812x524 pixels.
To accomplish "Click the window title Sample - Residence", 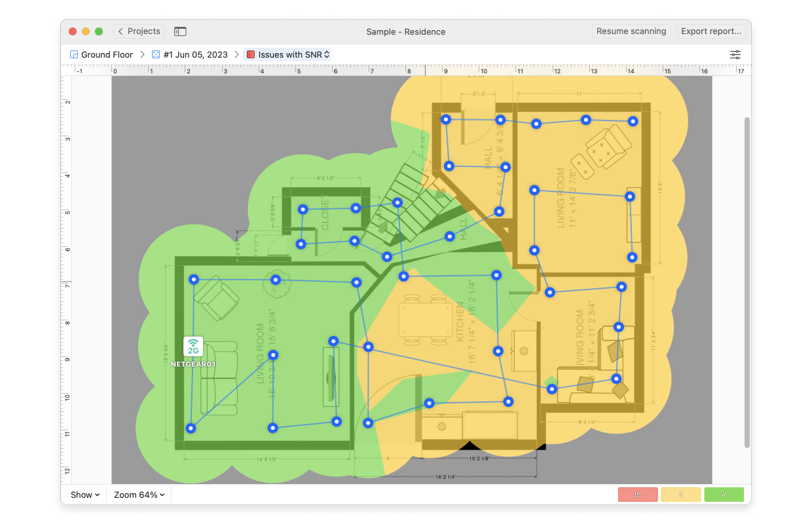I will coord(406,31).
